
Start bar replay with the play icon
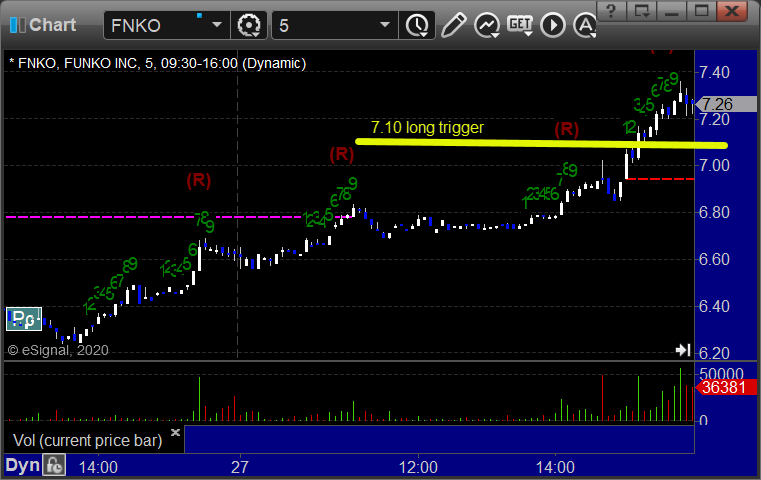553,25
